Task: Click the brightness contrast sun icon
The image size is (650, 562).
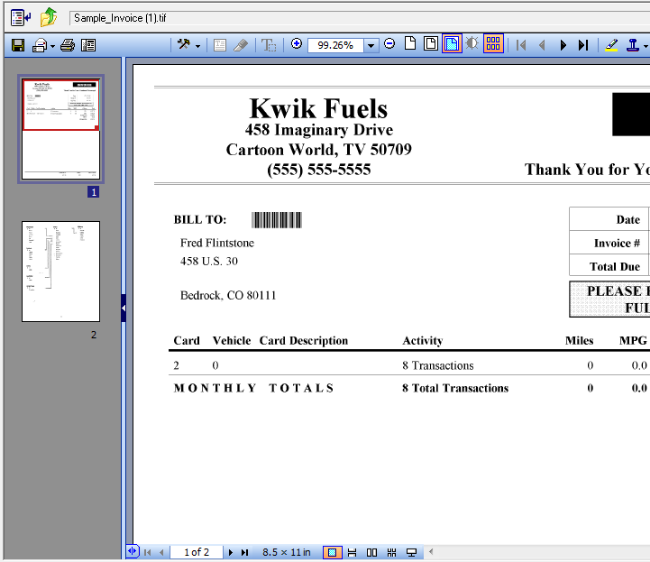Action: tap(472, 44)
